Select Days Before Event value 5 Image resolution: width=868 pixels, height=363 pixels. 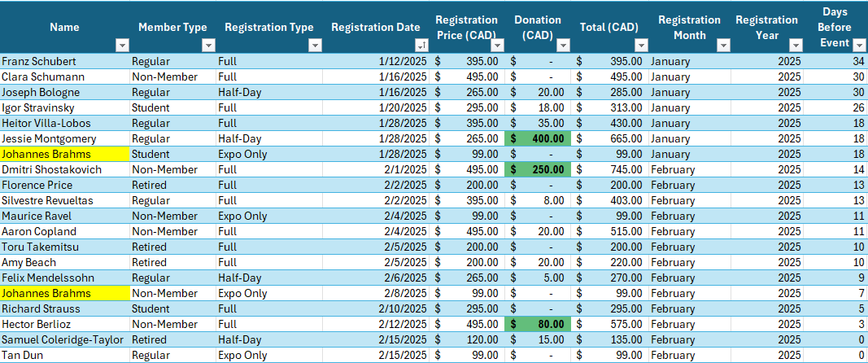[835, 308]
